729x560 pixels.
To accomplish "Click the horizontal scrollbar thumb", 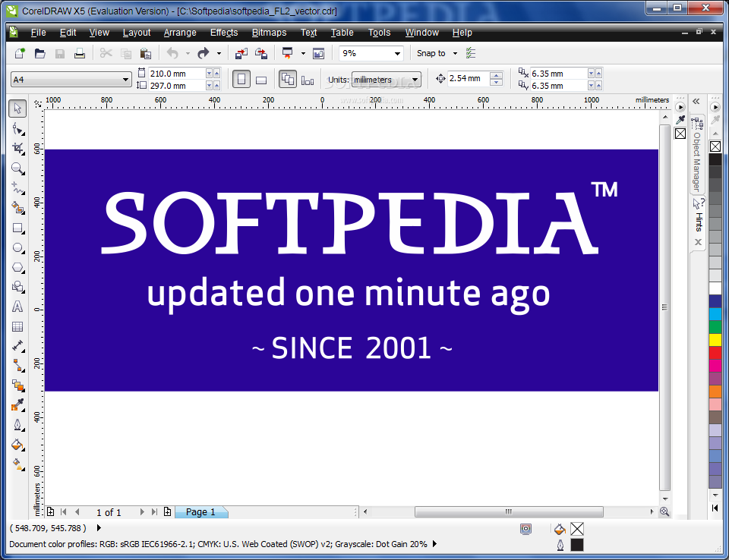I will [509, 512].
